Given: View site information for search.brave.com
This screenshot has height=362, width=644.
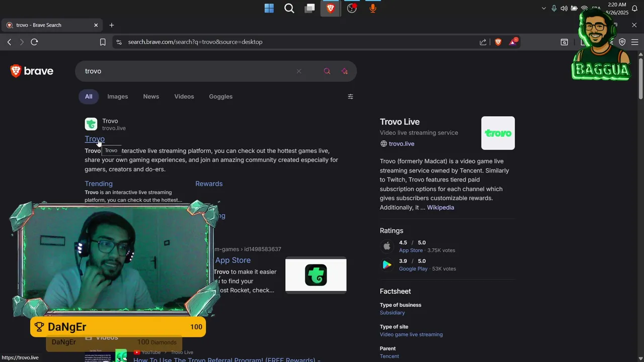Looking at the screenshot, I should point(119,42).
